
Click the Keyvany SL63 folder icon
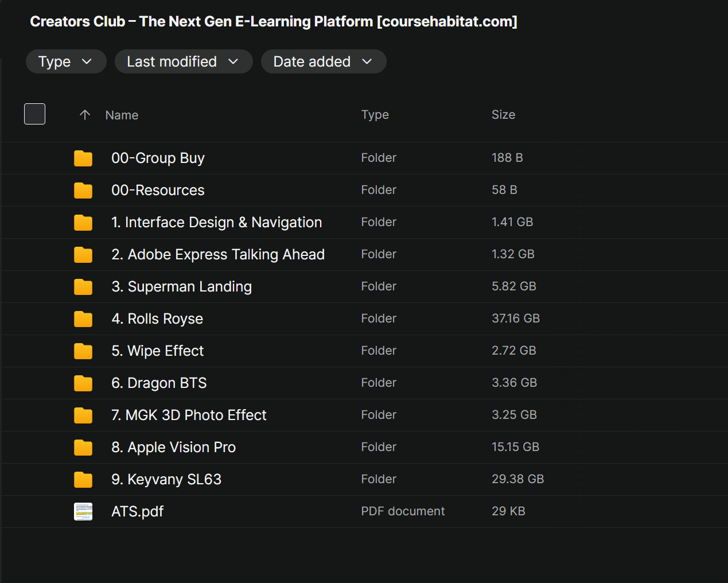pyautogui.click(x=83, y=480)
